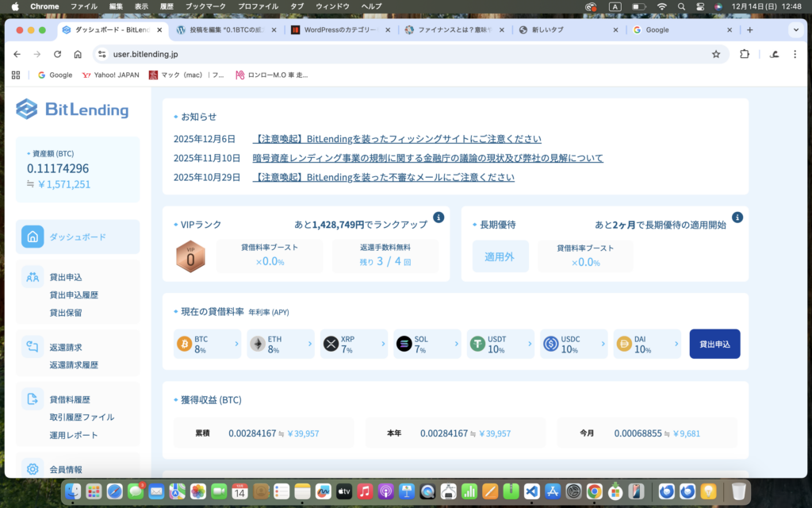Viewport: 812px width, 508px height.
Task: Expand the DAI lending rate chevron
Action: point(676,344)
